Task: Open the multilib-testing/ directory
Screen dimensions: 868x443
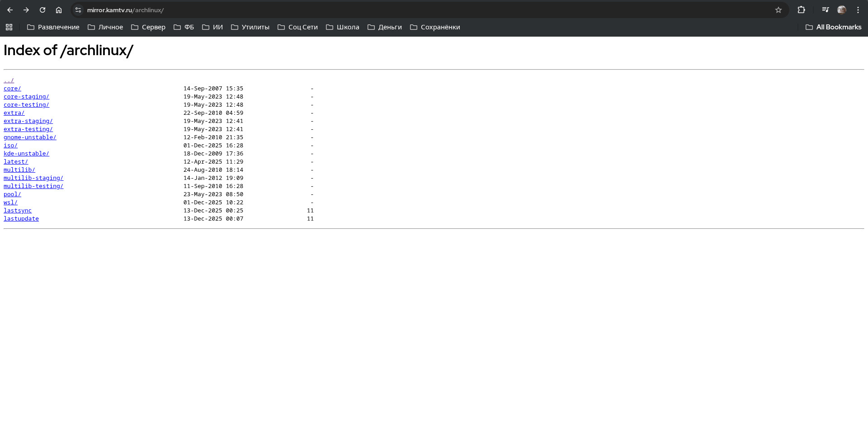Action: pos(33,186)
